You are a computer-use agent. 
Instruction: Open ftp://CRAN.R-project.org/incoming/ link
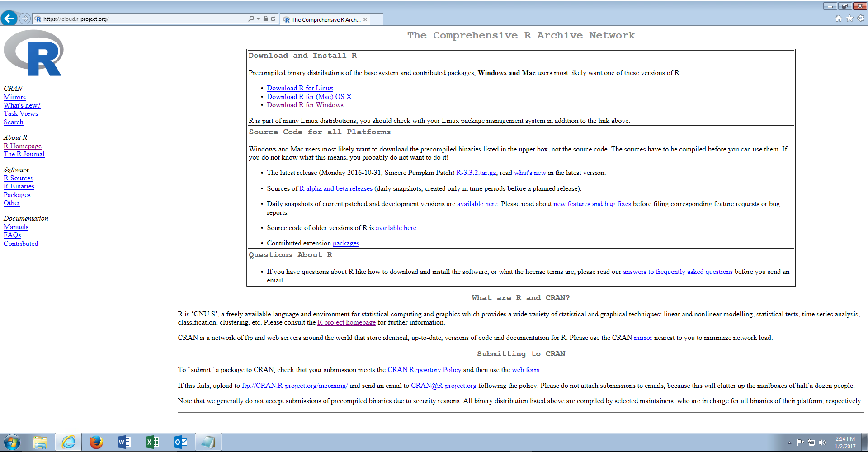(x=295, y=386)
